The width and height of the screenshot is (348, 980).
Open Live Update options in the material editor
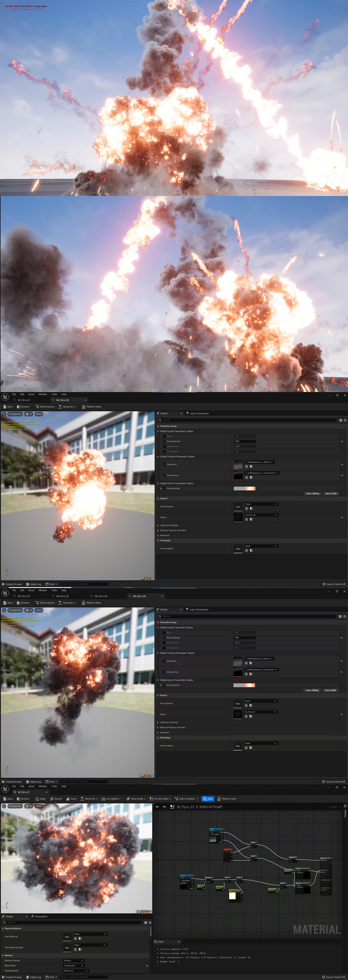point(111,799)
